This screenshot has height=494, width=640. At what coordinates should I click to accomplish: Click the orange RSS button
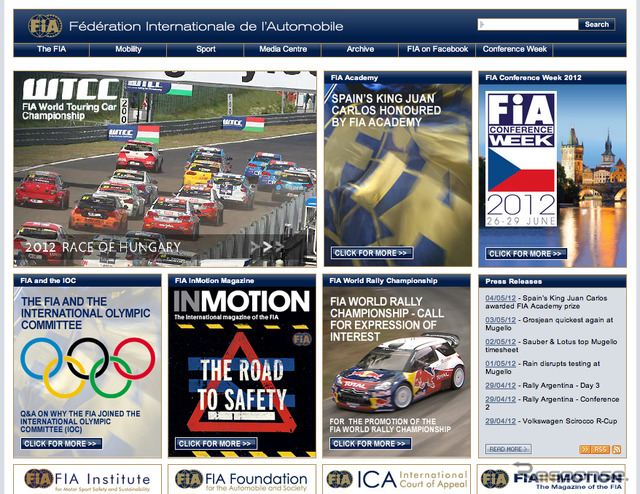pos(594,449)
